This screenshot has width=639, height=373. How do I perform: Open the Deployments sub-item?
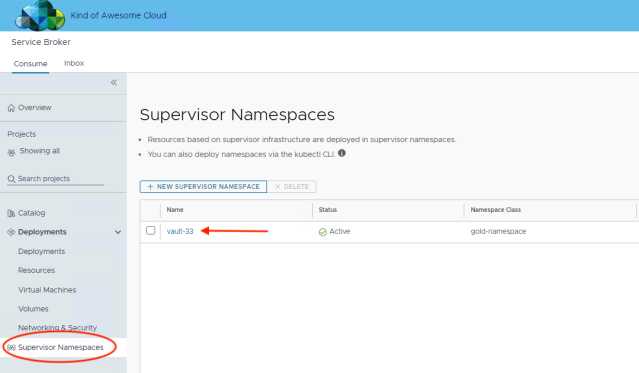(42, 251)
